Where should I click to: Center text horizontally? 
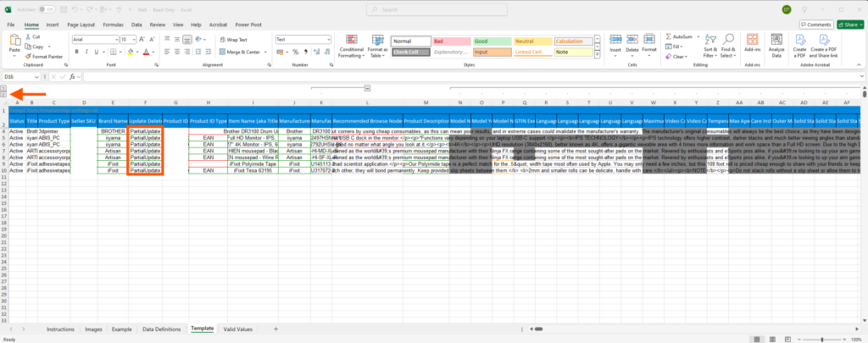coord(177,52)
